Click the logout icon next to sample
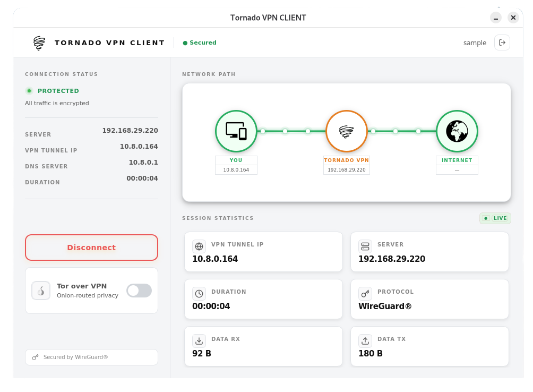Viewport: 533px width, 392px height. tap(502, 42)
